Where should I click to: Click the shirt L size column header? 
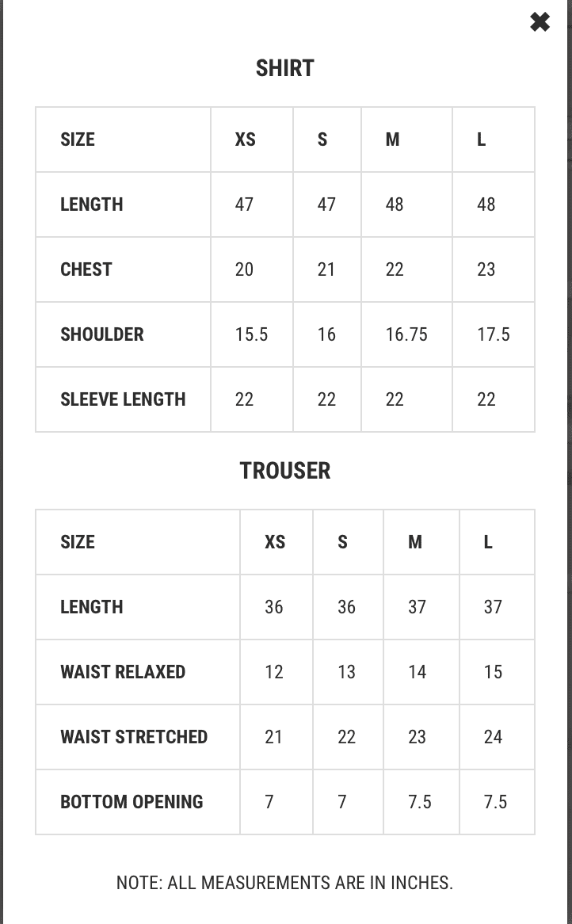[481, 139]
